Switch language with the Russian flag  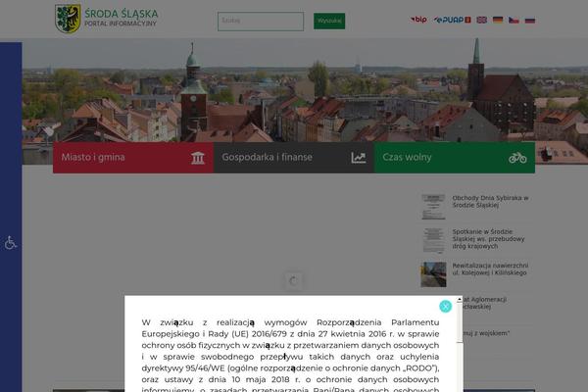(530, 20)
